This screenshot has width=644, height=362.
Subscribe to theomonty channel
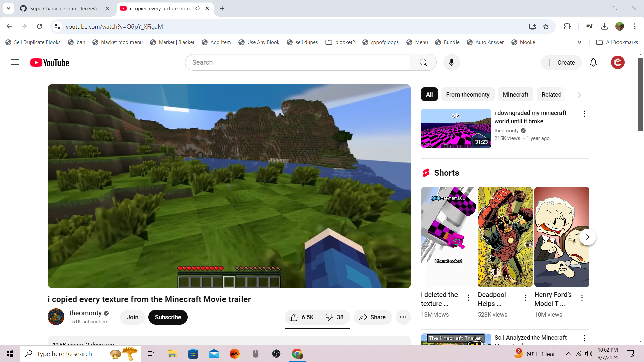click(168, 317)
